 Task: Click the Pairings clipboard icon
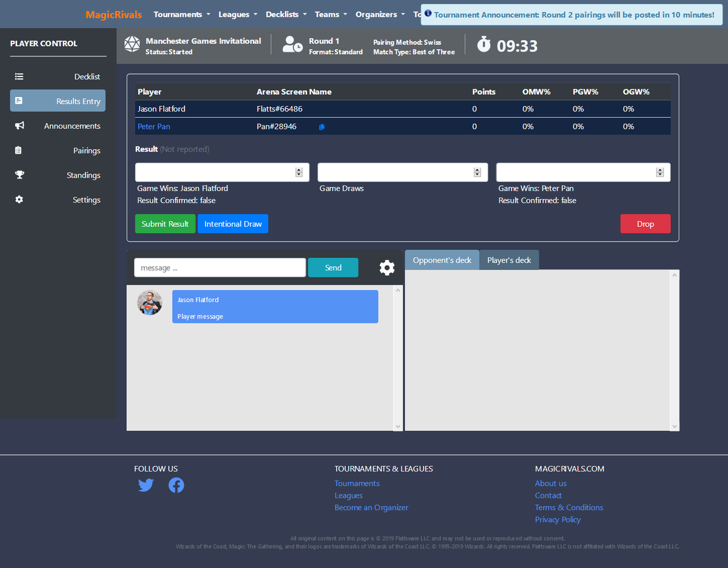pyautogui.click(x=19, y=150)
